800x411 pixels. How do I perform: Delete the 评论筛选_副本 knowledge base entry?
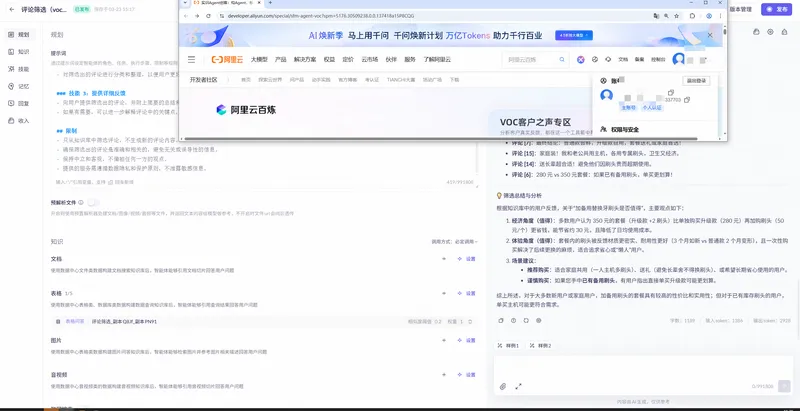click(x=470, y=322)
